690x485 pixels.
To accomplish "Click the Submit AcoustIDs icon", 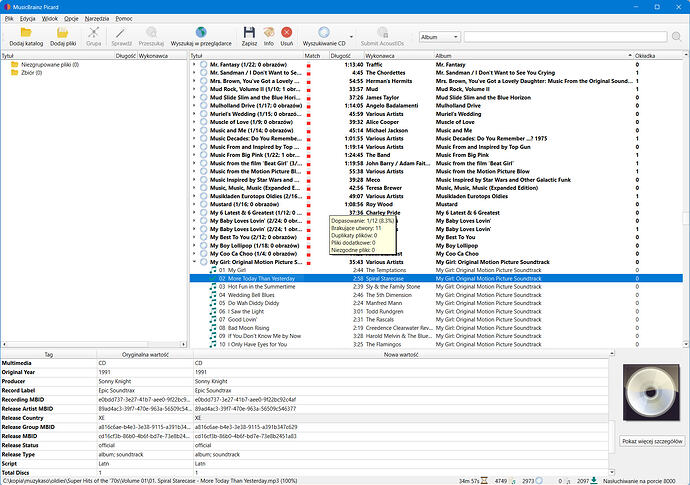I will point(382,32).
